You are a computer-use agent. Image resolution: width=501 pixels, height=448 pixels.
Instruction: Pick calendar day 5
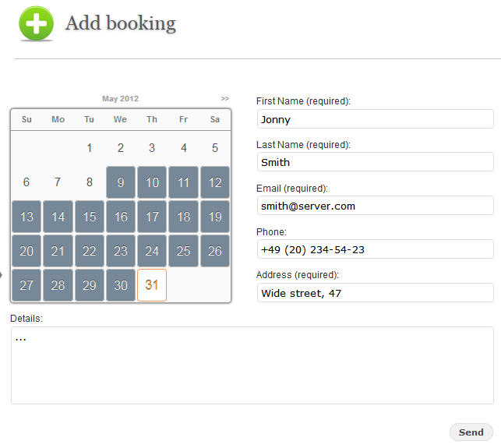(x=215, y=148)
